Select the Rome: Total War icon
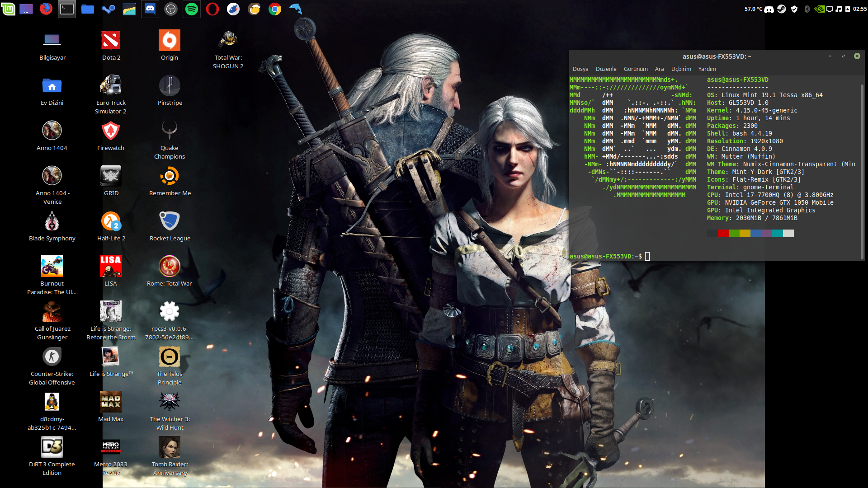 click(170, 271)
